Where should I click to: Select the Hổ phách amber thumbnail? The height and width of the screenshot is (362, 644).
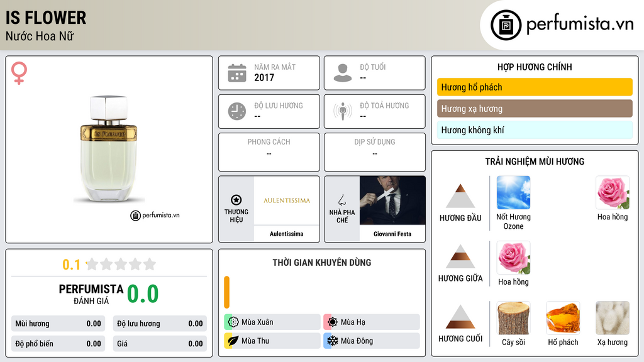563,318
